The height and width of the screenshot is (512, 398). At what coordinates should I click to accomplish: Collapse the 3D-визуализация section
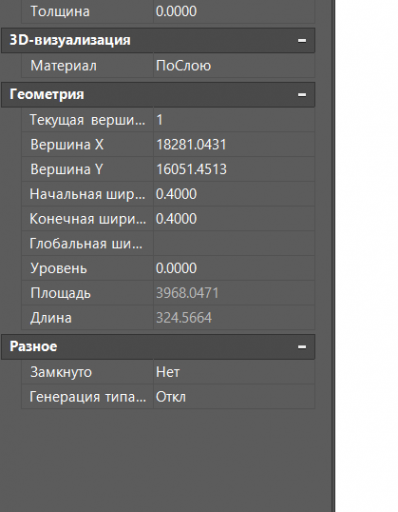tap(302, 40)
